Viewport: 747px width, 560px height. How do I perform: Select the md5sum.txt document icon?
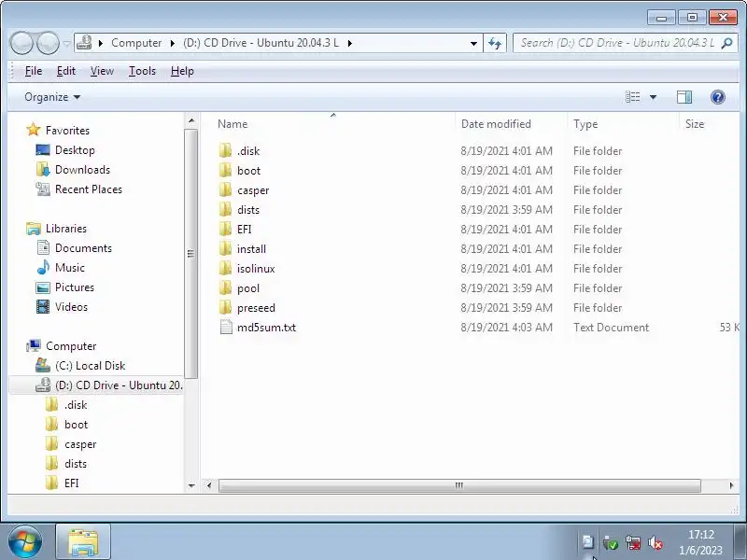(226, 328)
